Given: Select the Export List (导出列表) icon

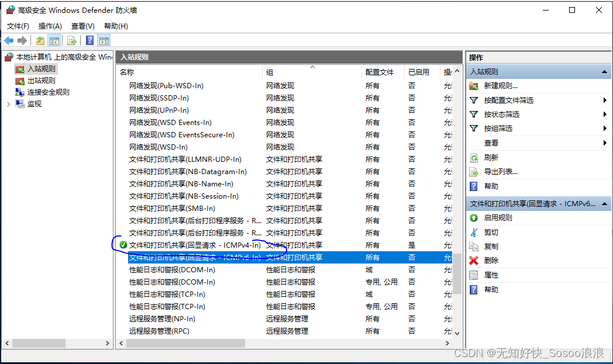Looking at the screenshot, I should (474, 172).
